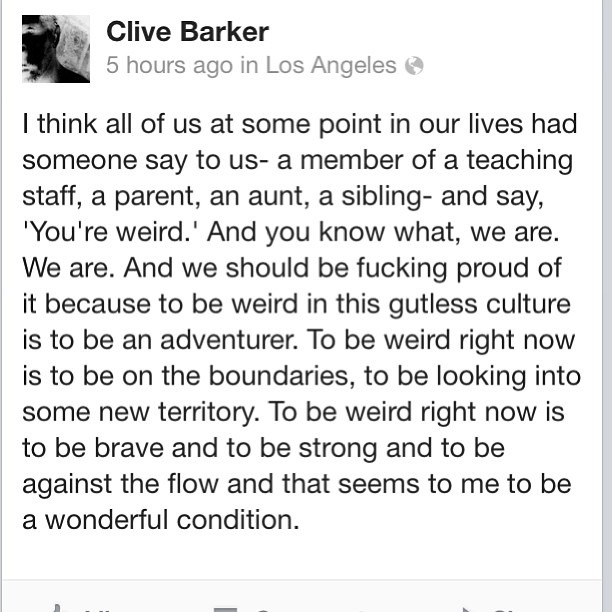Image resolution: width=612 pixels, height=612 pixels.
Task: Open Clive Barker's profile picture
Action: (56, 49)
